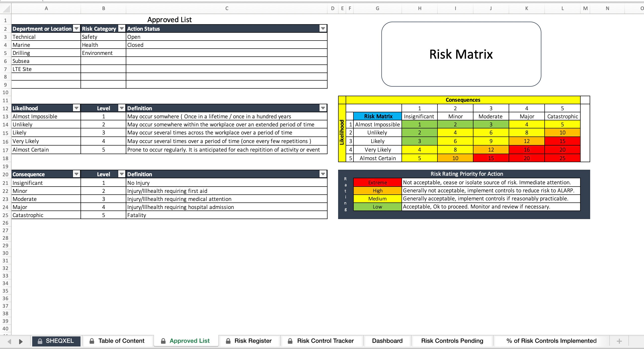Click the left sheet navigation arrow
This screenshot has height=349, width=644.
[x=10, y=341]
